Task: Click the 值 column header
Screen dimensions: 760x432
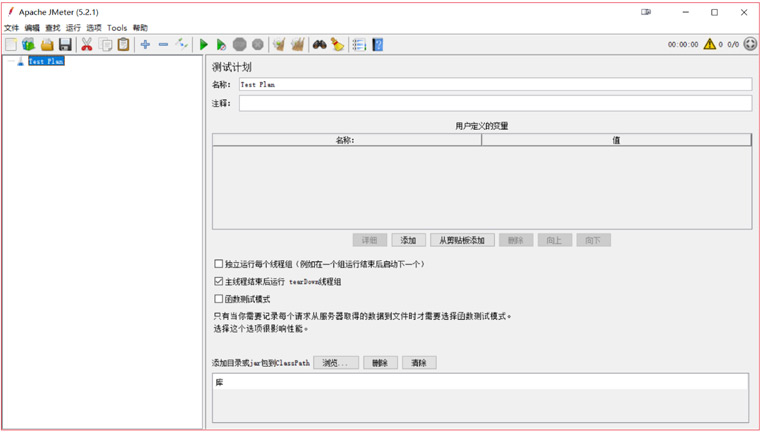Action: point(617,140)
